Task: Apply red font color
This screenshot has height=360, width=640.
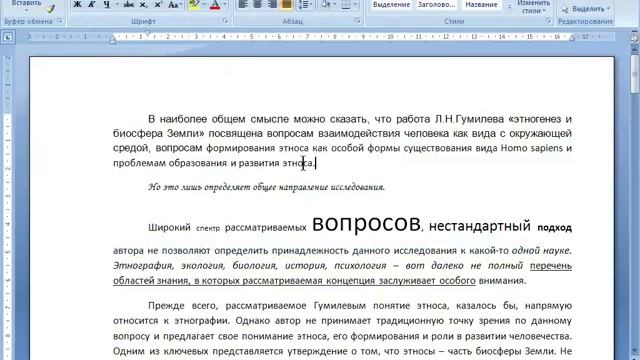Action: 215,5
